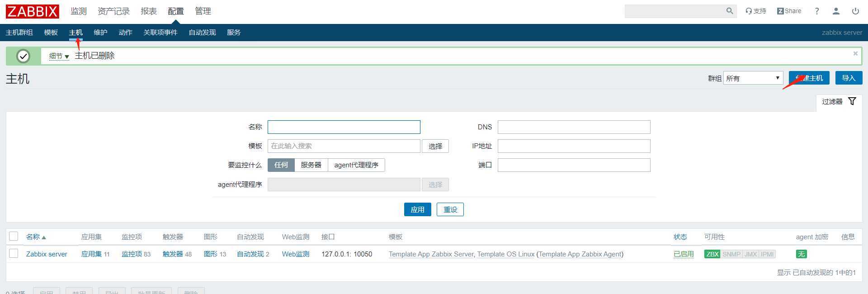Screen dimensions: 868x294
Task: Open the help question mark
Action: (816, 11)
